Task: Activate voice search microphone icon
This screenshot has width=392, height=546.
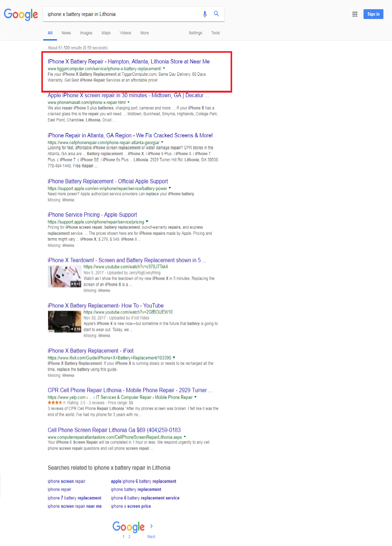Action: point(205,14)
